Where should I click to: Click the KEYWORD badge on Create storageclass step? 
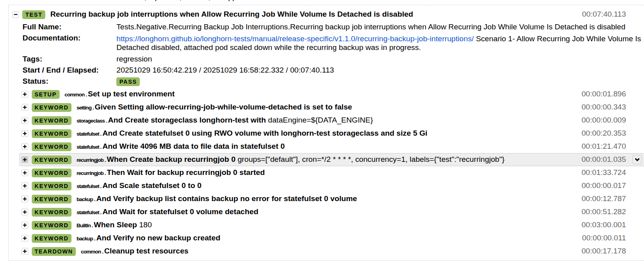point(52,120)
